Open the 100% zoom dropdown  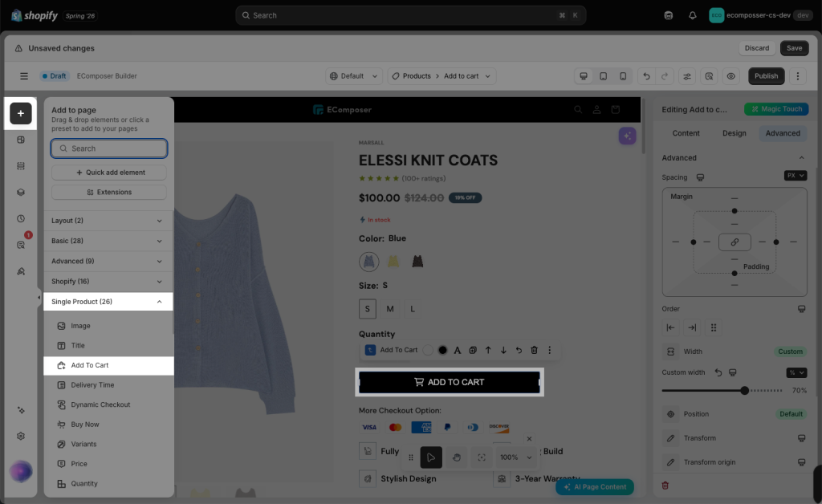point(516,457)
